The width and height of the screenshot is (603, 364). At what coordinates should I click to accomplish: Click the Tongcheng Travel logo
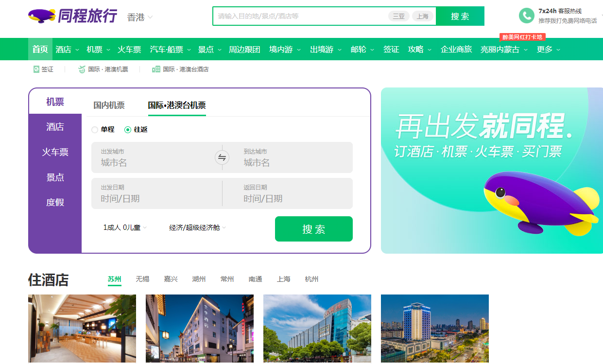click(x=72, y=16)
